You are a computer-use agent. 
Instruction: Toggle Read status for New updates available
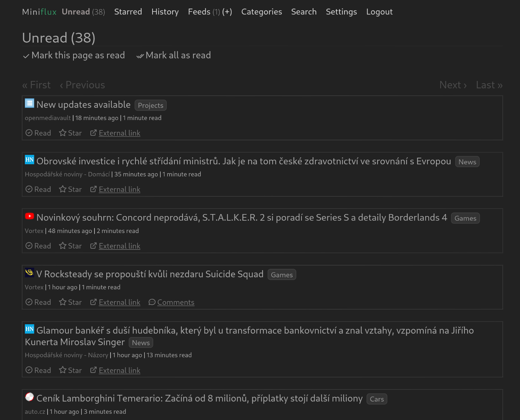pos(38,133)
